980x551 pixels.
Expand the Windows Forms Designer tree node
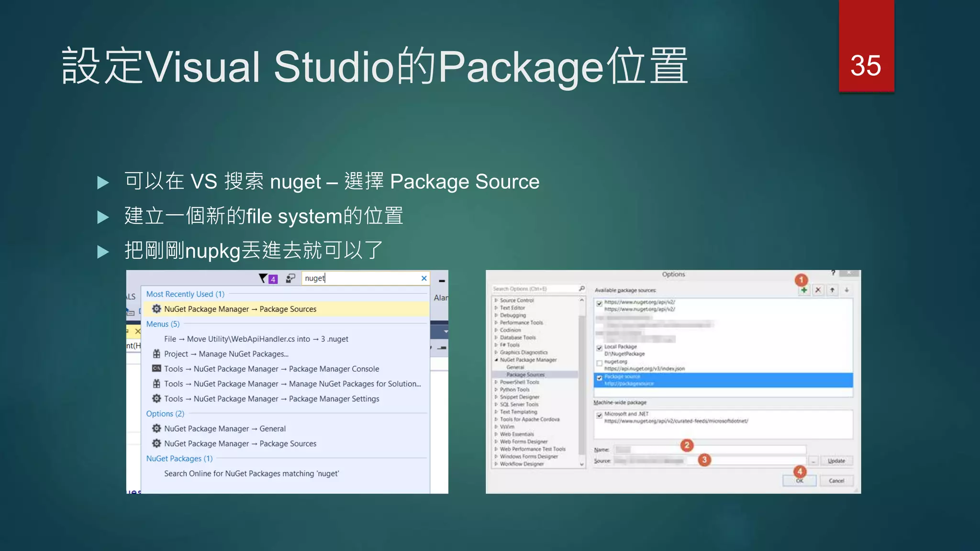coord(496,457)
